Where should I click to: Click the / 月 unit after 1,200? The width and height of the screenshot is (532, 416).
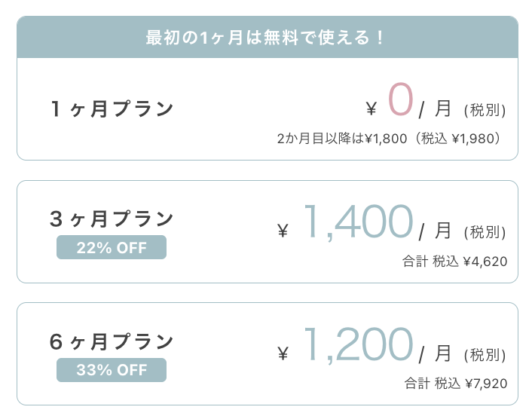(436, 353)
